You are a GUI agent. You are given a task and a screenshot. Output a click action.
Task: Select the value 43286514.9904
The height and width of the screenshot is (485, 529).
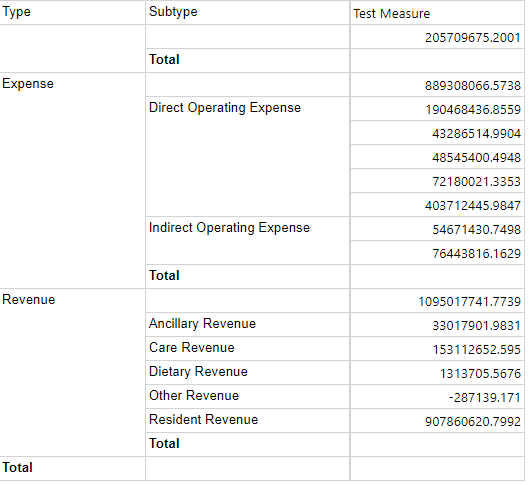476,134
